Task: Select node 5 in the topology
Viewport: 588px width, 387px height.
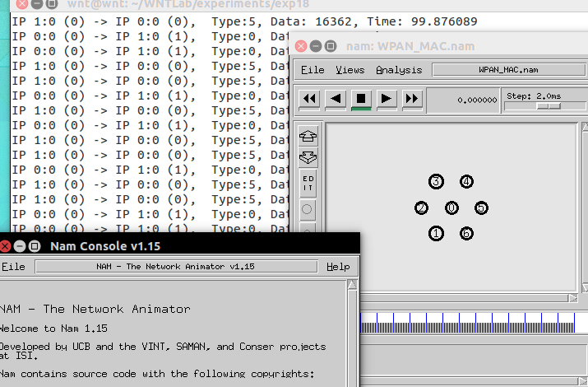Action: coord(481,207)
